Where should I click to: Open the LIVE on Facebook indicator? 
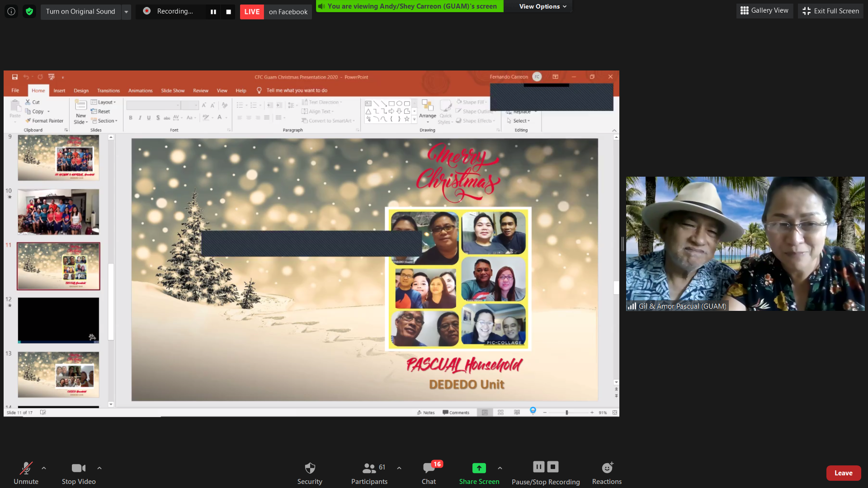click(276, 12)
